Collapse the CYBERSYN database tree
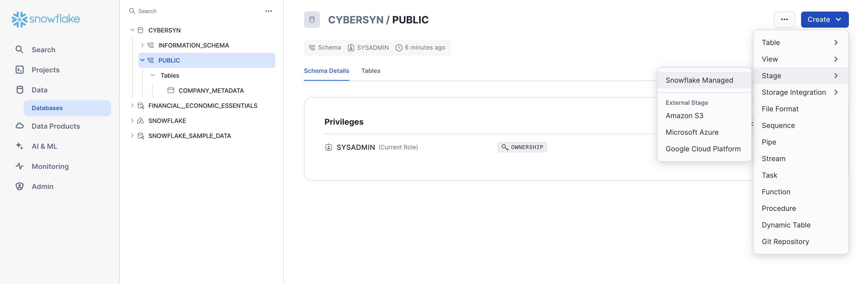Viewport: 868px width, 284px height. coord(132,30)
